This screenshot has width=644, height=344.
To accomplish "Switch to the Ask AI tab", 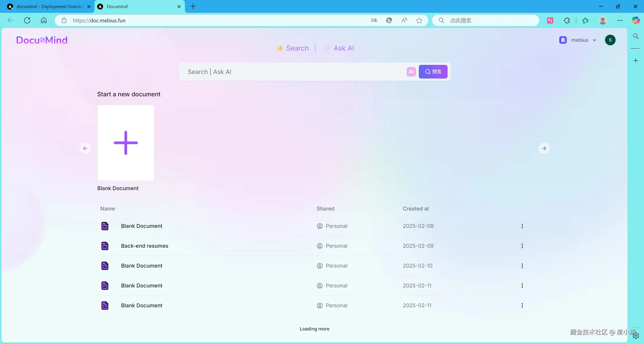I will pos(339,48).
